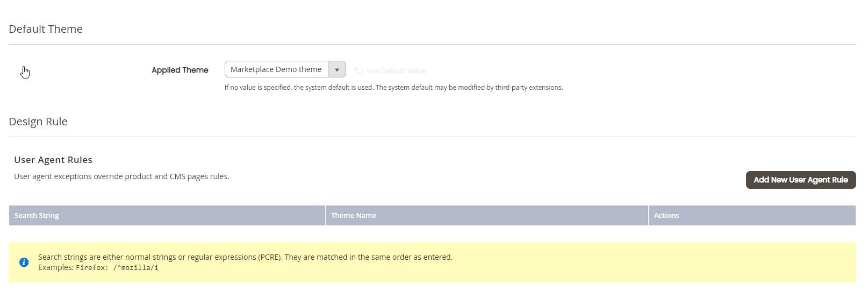Screen dimensions: 868x298
Task: Click the Actions column header
Action: pyautogui.click(x=752, y=215)
